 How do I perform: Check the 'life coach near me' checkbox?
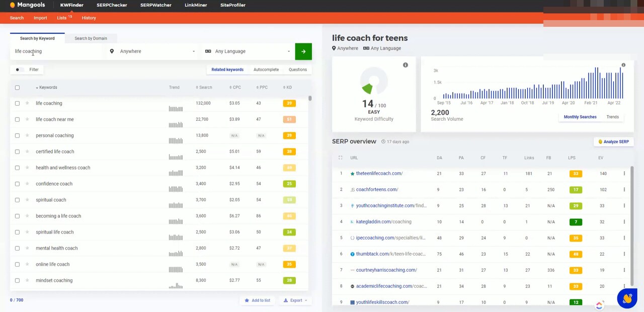pyautogui.click(x=17, y=119)
